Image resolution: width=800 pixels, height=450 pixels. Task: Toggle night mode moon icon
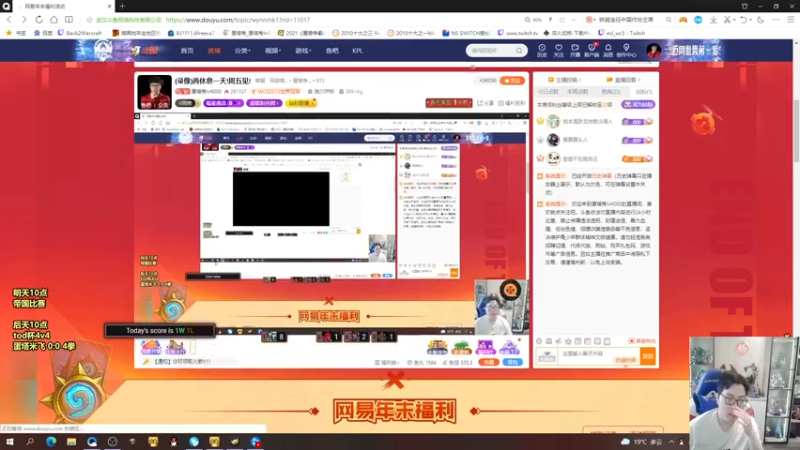pos(760,19)
